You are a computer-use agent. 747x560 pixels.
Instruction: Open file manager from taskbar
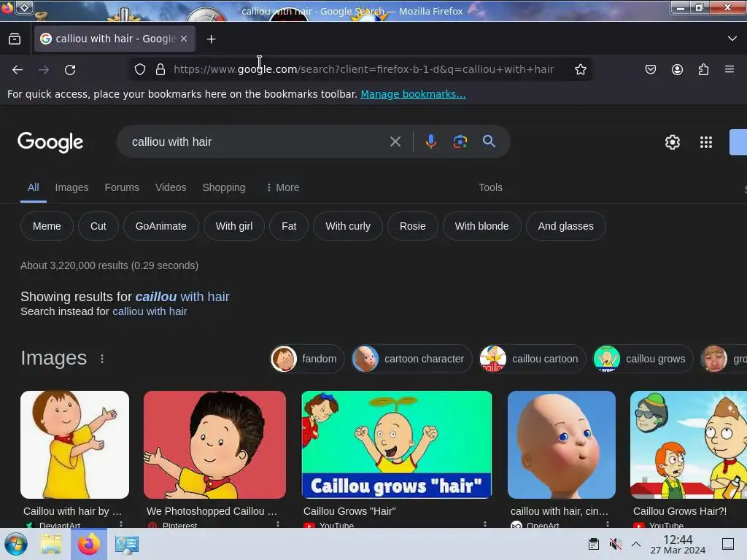51,544
